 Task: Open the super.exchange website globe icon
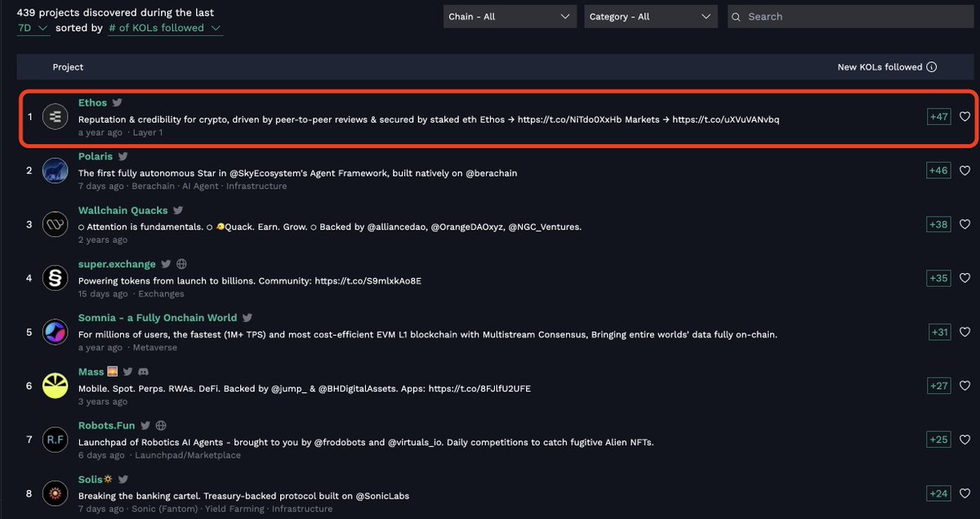click(x=181, y=264)
